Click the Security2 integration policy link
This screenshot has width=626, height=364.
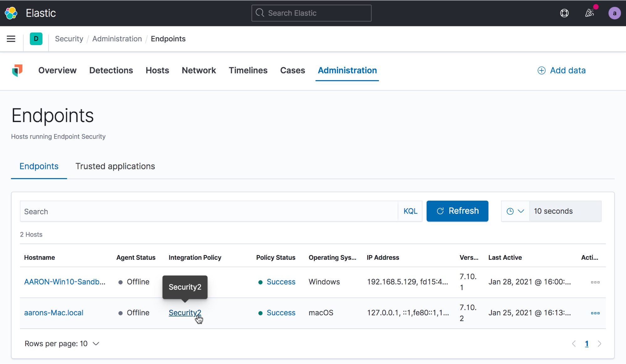[185, 312]
